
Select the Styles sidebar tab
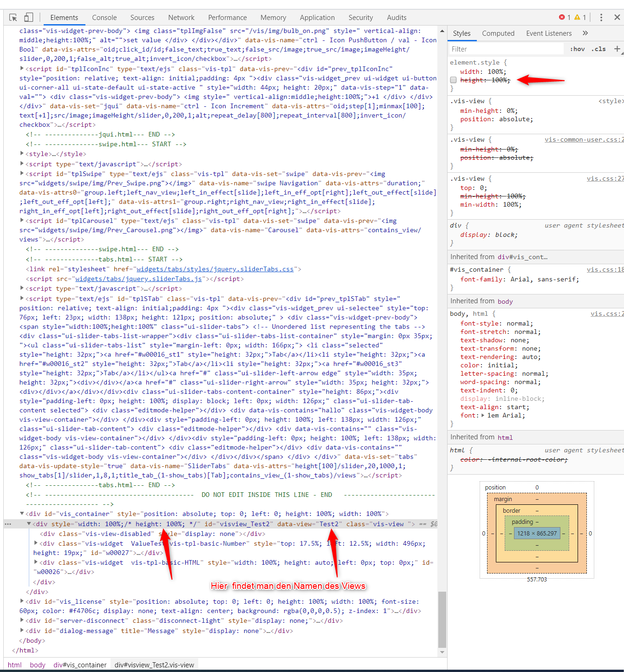tap(462, 33)
